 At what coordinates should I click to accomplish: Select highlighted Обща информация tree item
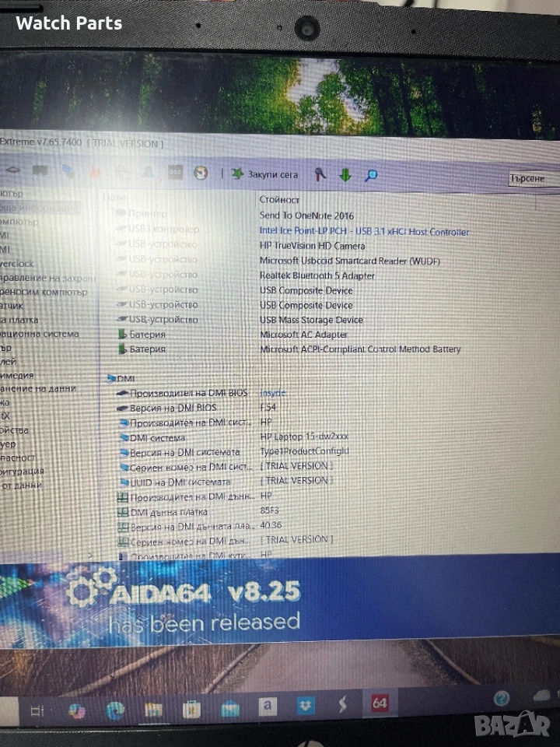coord(39,208)
